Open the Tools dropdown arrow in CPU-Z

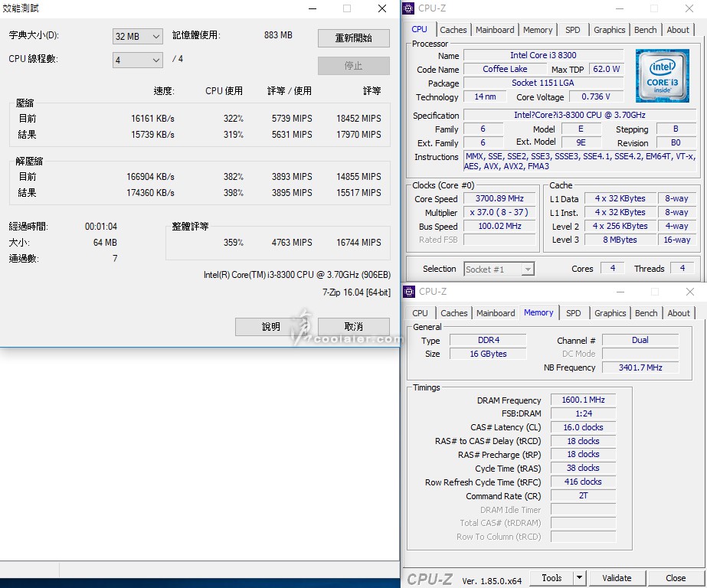[x=579, y=577]
